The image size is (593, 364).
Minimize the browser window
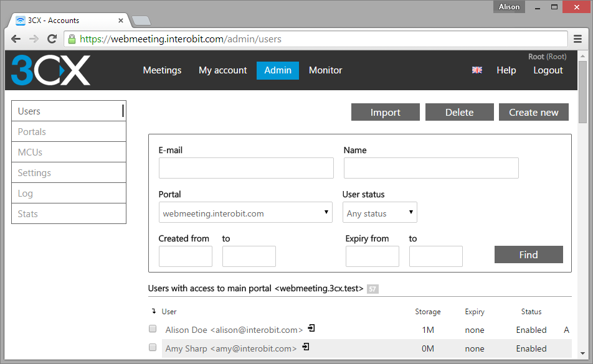pyautogui.click(x=538, y=7)
